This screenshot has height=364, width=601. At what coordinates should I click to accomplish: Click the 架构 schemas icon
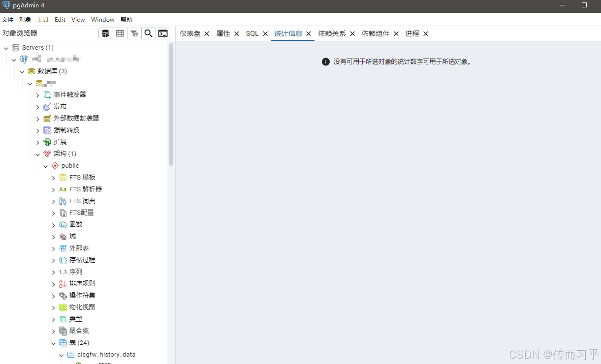click(47, 154)
